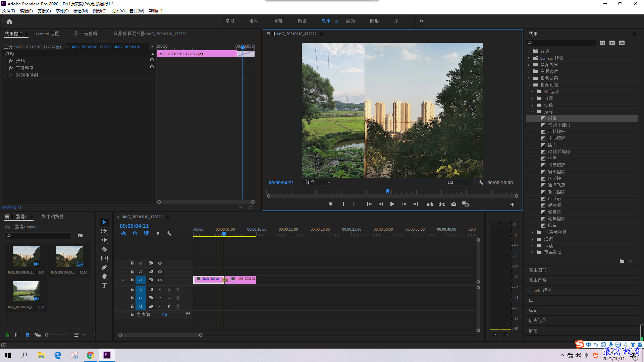The width and height of the screenshot is (644, 362).
Task: Click Play in Program Monitor
Action: tap(392, 204)
